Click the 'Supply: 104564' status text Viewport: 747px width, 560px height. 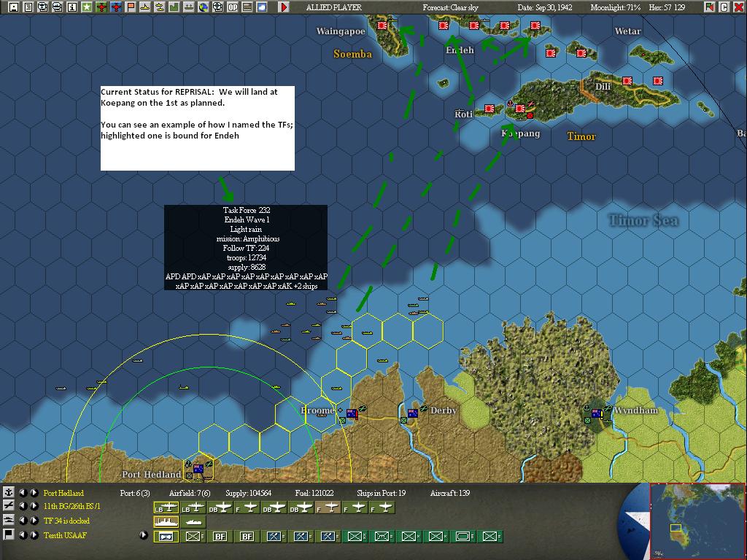click(x=249, y=493)
